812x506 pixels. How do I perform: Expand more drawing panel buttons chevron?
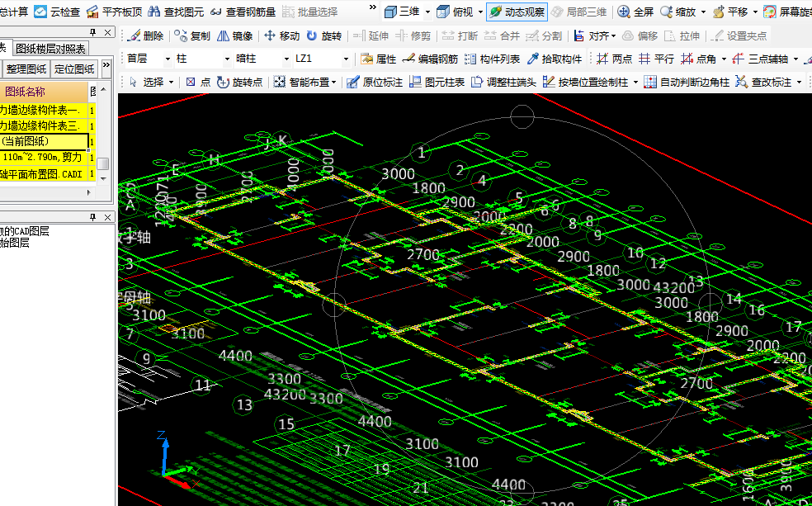(106, 65)
